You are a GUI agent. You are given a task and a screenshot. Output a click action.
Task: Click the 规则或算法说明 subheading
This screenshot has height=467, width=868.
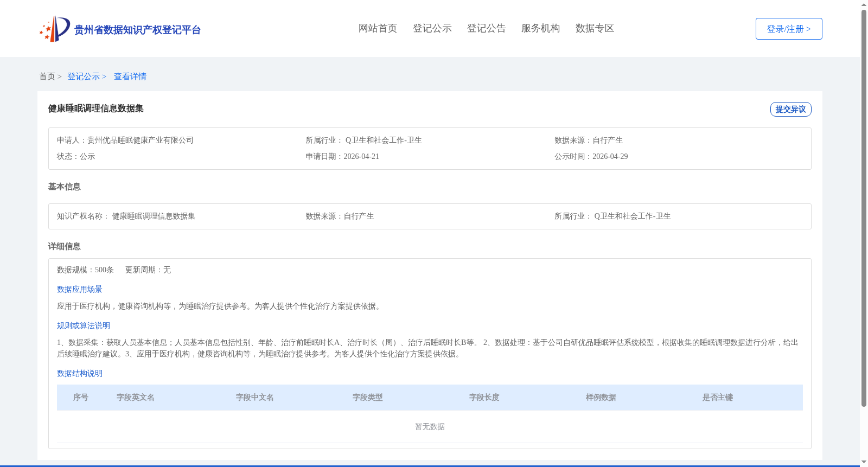[x=84, y=325]
